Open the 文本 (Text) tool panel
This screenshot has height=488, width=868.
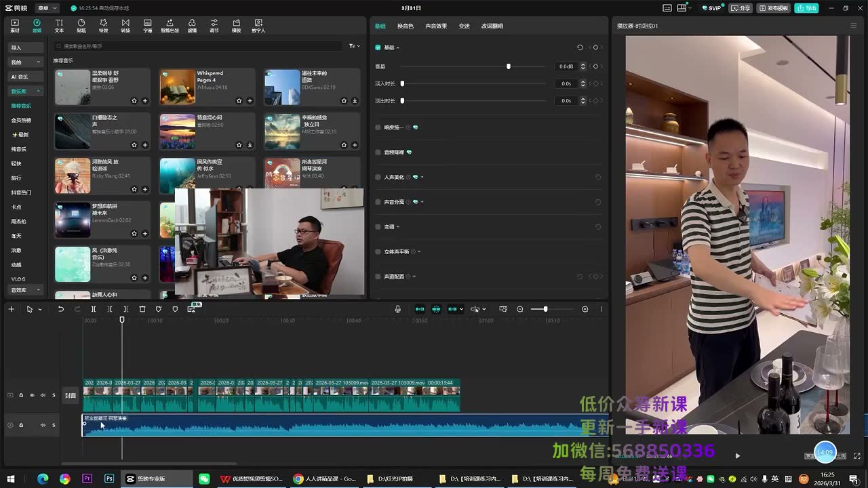tap(59, 26)
